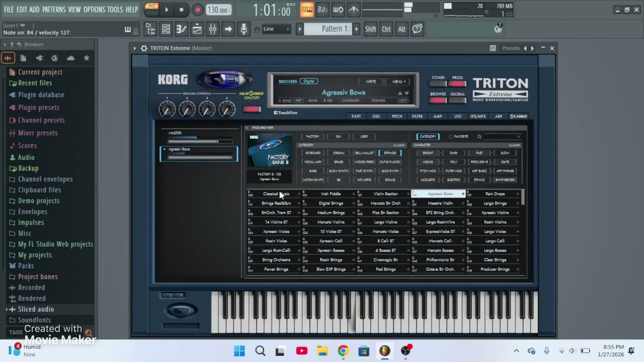Expand TRITON plugin window menu arrow
Image resolution: width=644 pixels, height=362 pixels.
tap(134, 48)
